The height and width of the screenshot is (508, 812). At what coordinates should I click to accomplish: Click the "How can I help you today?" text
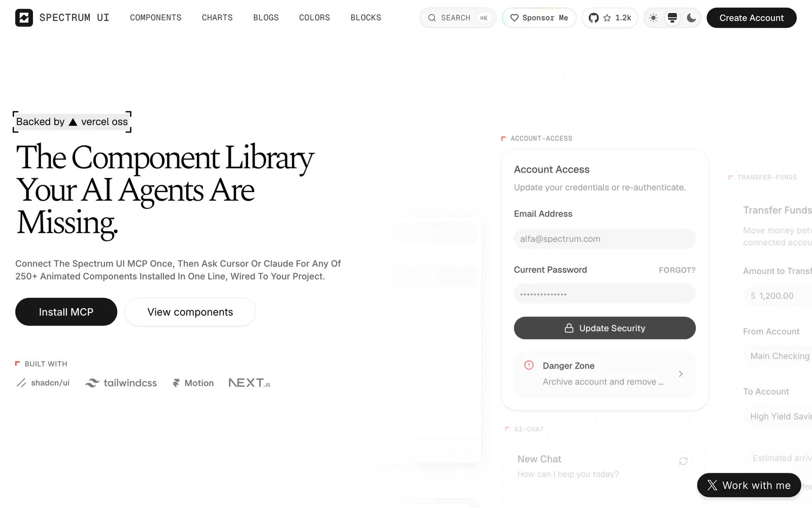coord(568,474)
